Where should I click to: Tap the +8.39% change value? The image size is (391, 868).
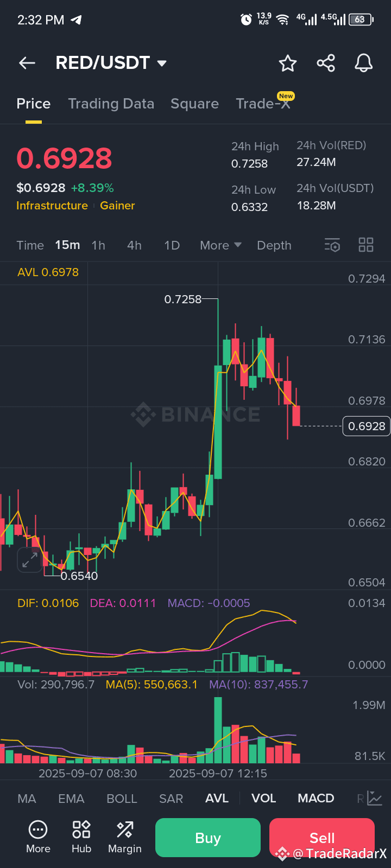pyautogui.click(x=92, y=188)
